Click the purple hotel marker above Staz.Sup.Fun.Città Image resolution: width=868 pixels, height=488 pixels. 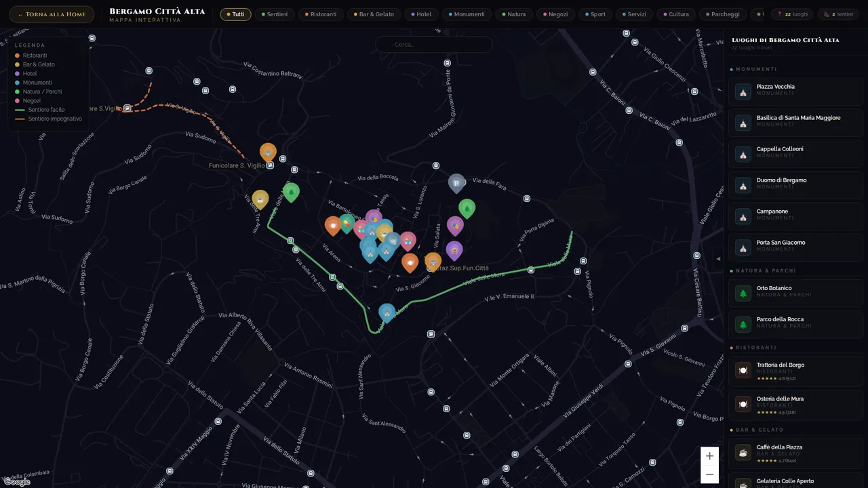pyautogui.click(x=454, y=251)
